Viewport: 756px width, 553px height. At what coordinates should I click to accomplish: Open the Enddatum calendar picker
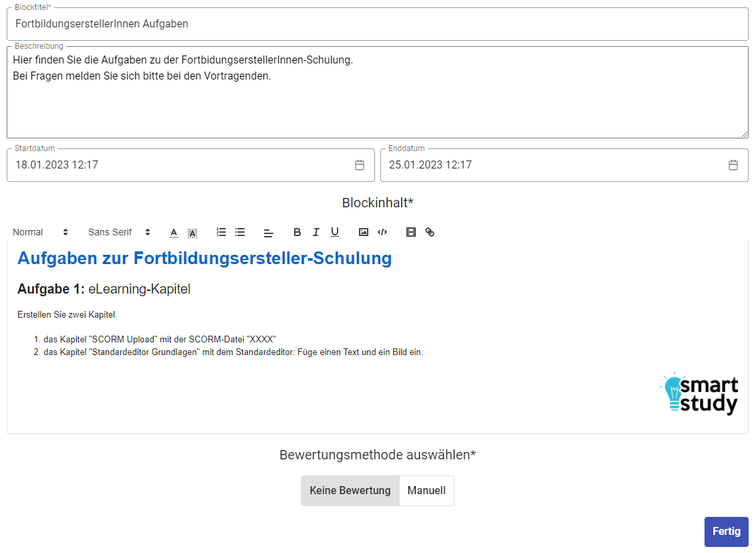[x=733, y=165]
